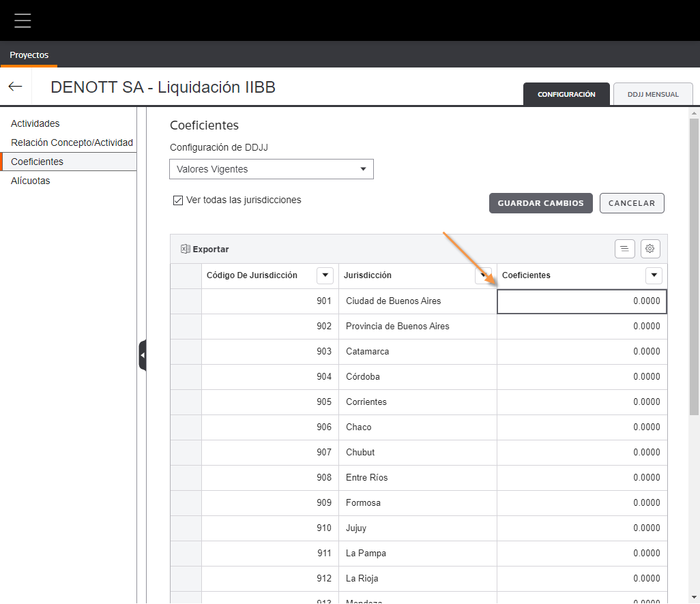Viewport: 700px width, 604px height.
Task: Select coefficient cell for Entre Ríos
Action: [582, 478]
